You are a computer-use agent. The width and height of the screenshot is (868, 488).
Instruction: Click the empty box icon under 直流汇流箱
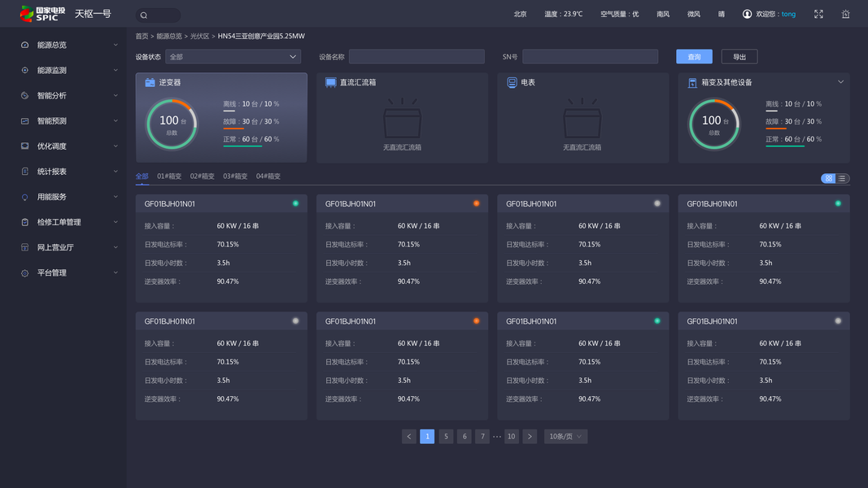403,118
